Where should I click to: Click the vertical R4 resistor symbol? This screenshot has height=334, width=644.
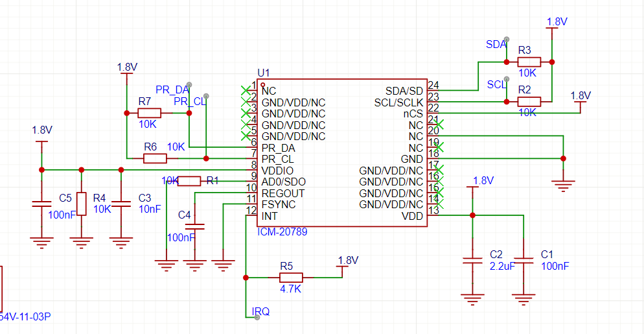pyautogui.click(x=82, y=204)
